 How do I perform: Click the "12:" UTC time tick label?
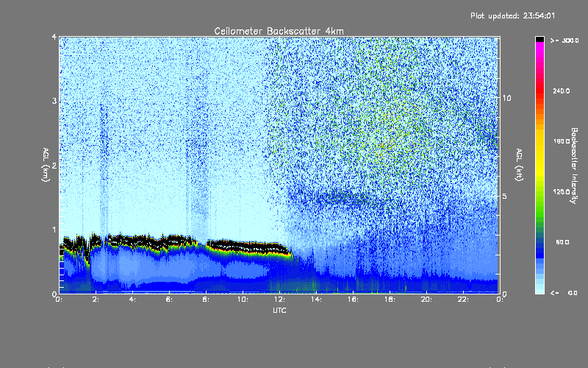click(x=280, y=300)
